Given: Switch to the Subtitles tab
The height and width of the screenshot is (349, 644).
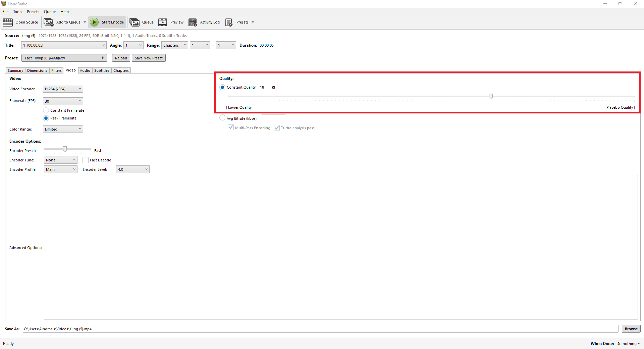Looking at the screenshot, I should 102,70.
